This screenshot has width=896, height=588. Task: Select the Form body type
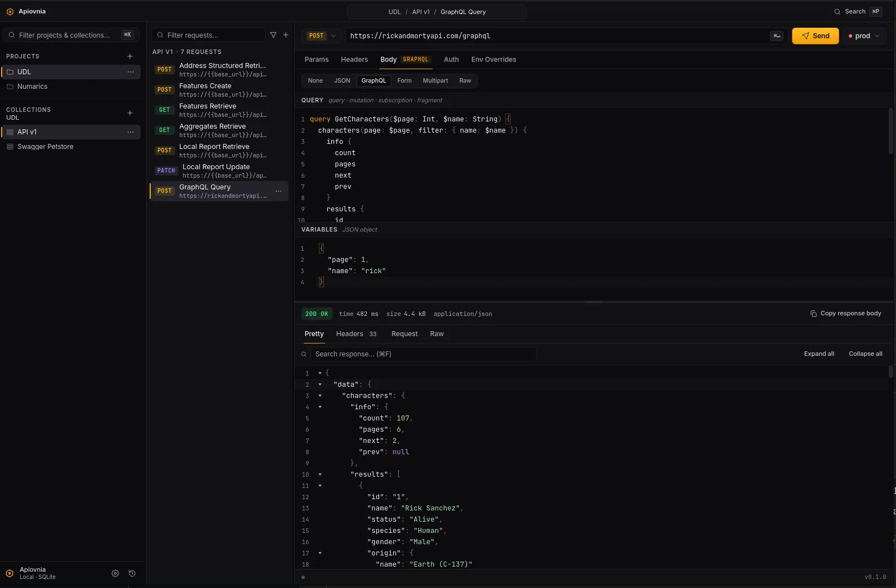point(404,80)
